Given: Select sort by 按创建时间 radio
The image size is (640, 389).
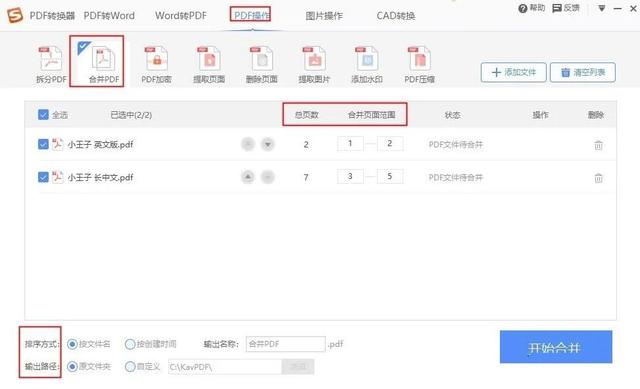Looking at the screenshot, I should (x=130, y=345).
